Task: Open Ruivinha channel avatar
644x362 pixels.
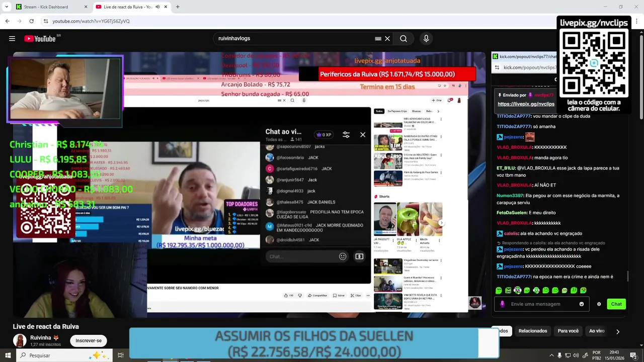Action: [20, 340]
